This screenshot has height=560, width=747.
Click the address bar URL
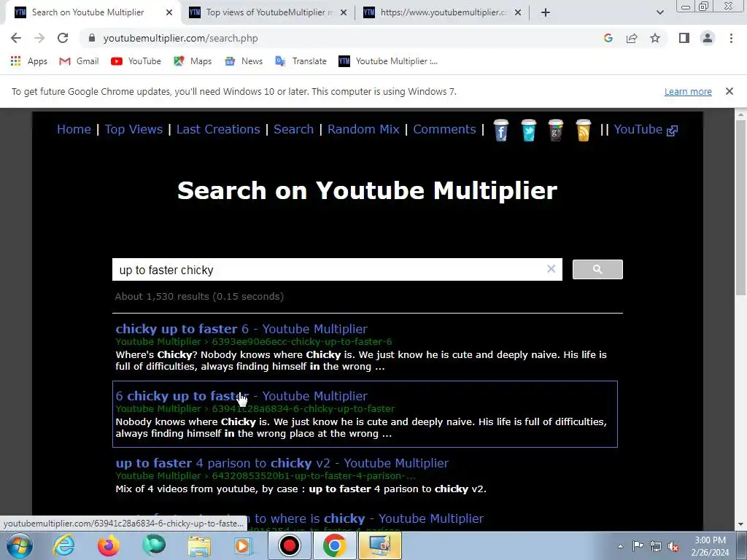[x=181, y=38]
